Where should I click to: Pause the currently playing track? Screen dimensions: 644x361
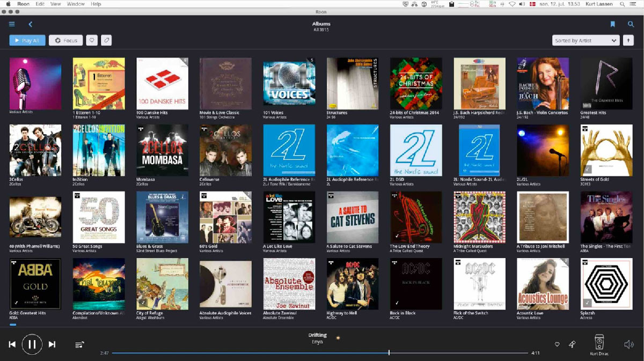pyautogui.click(x=32, y=344)
